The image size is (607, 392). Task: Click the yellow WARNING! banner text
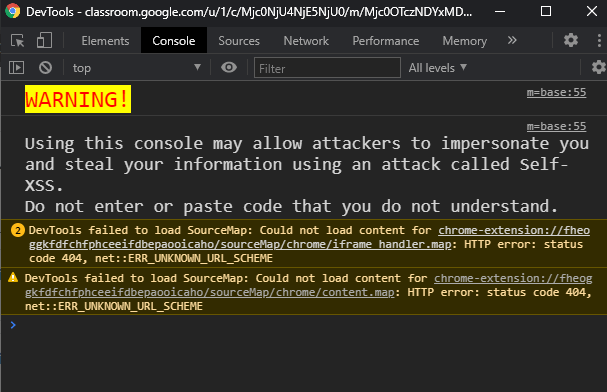(x=78, y=99)
